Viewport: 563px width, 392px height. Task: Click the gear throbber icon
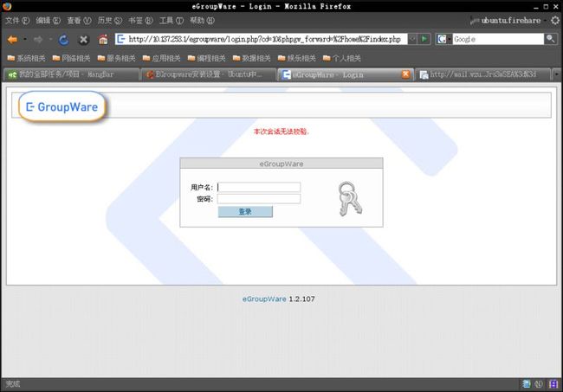coord(555,21)
